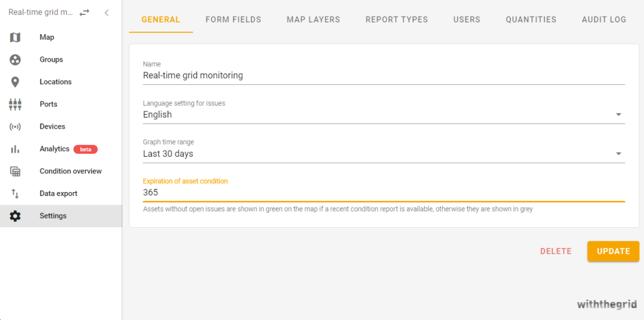
Task: Open the Last 30 days combo box
Action: tap(384, 155)
